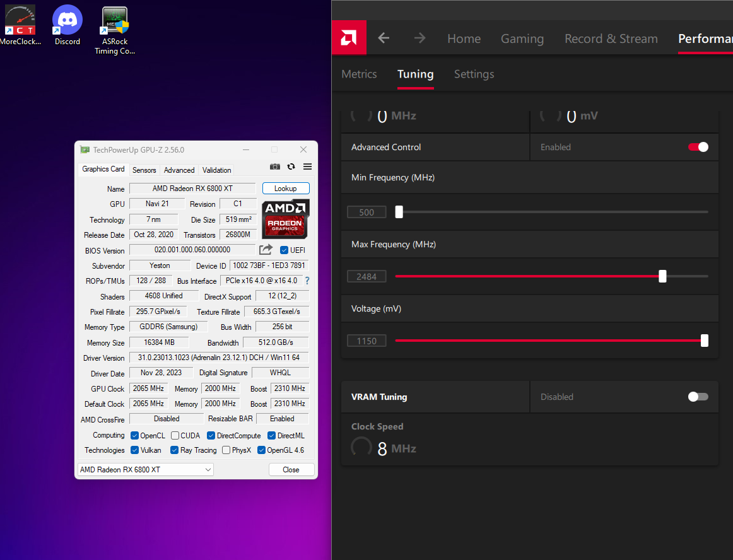Click the Release Date value Oct 28, 2020
This screenshot has height=560, width=733.
point(154,235)
